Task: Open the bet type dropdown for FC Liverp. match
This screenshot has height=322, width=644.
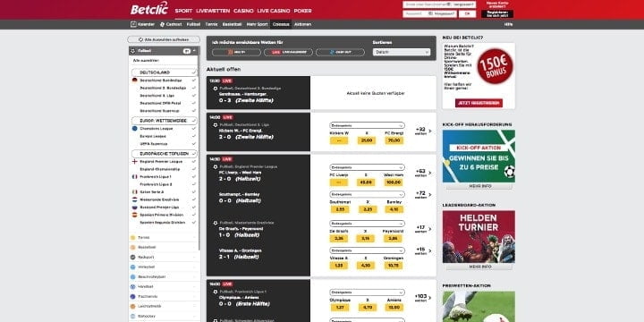Action: pyautogui.click(x=367, y=167)
